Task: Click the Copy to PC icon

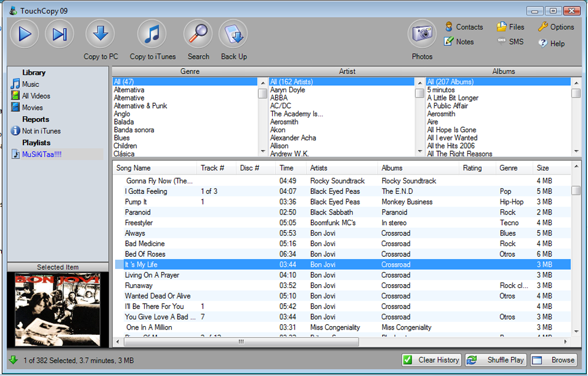Action: pos(100,34)
